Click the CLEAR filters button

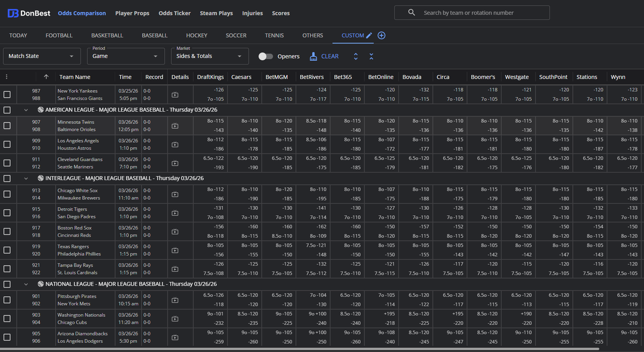(x=324, y=56)
